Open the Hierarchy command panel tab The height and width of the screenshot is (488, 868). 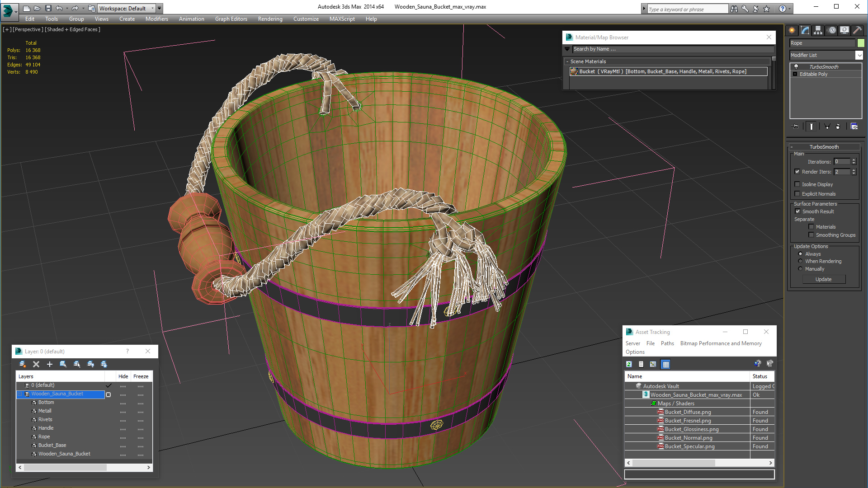pyautogui.click(x=818, y=30)
